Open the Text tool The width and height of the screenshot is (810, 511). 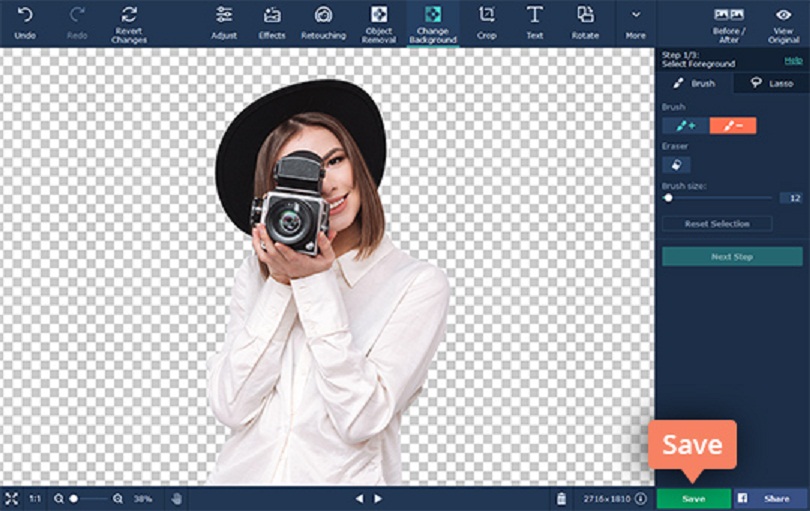click(x=535, y=15)
